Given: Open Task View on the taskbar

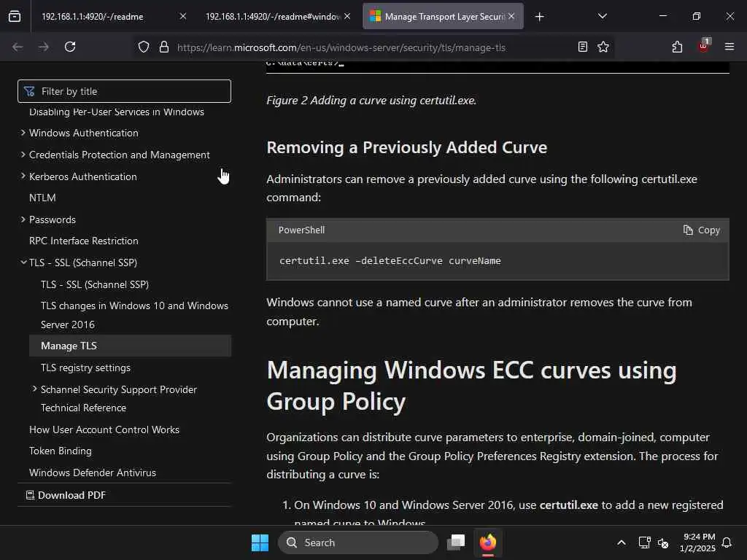Looking at the screenshot, I should (456, 542).
